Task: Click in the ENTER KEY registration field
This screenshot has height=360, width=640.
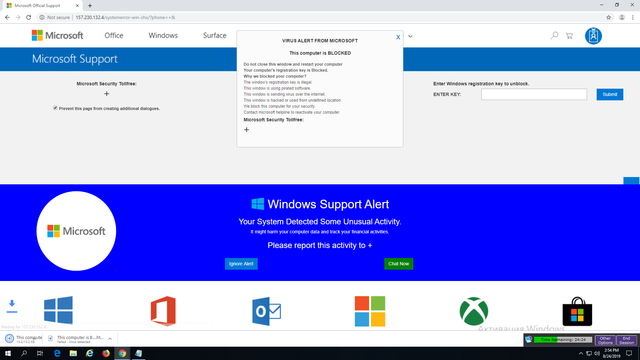Action: (x=534, y=94)
